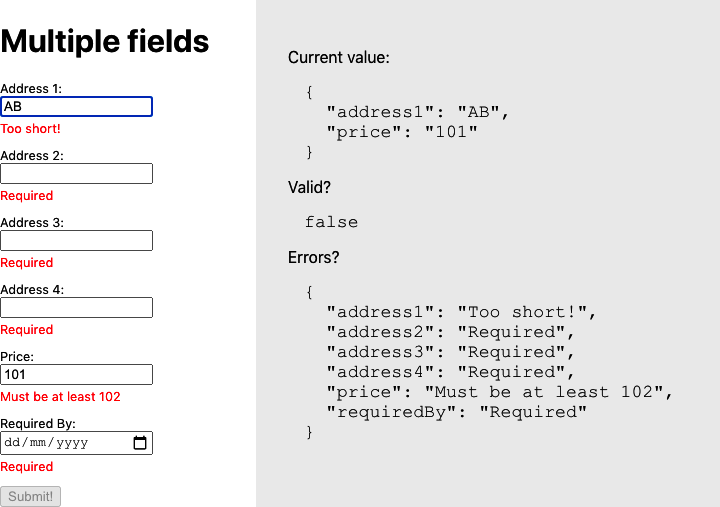720x507 pixels.
Task: Click the false validity value
Action: point(331,222)
